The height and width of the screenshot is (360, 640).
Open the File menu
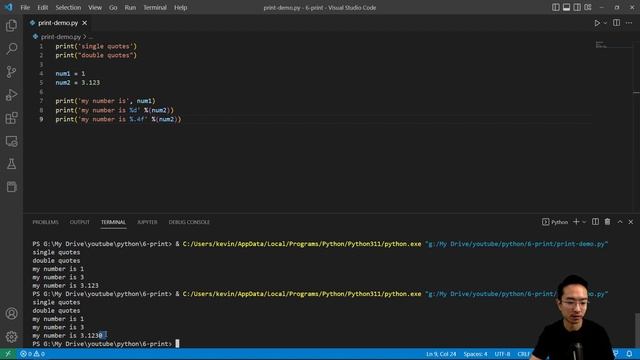[25, 7]
